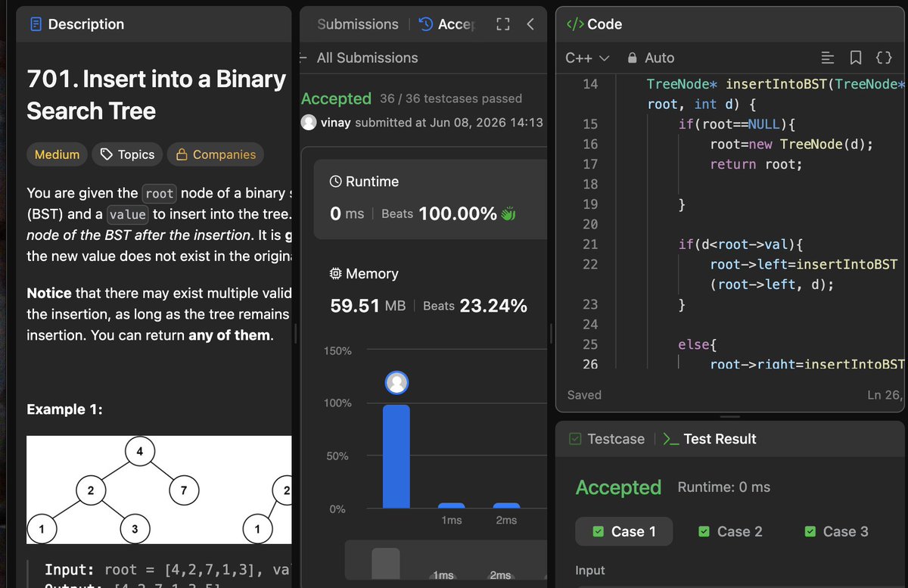Screen dimensions: 908x588
Task: Click the 2ms bar in runtime chart
Action: tap(506, 506)
